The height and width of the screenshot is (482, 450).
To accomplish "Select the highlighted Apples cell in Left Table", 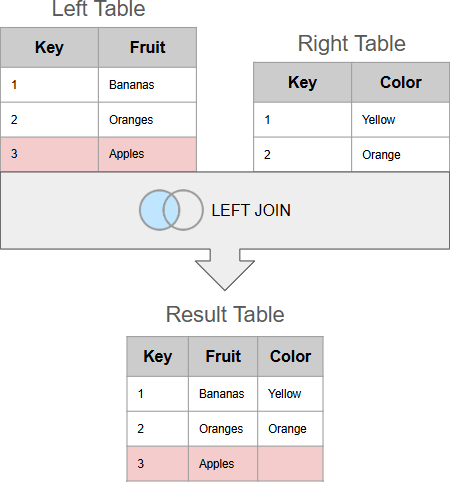I will (x=147, y=154).
